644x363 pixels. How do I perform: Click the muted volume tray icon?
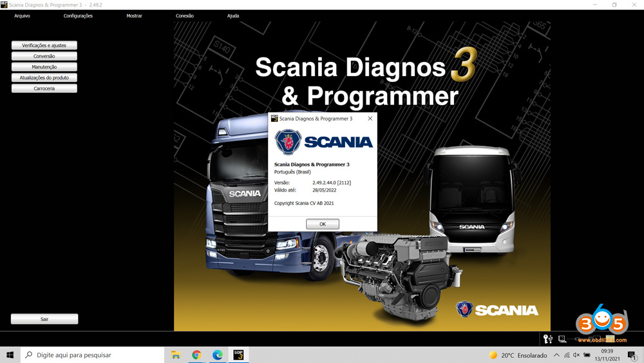[x=576, y=355]
